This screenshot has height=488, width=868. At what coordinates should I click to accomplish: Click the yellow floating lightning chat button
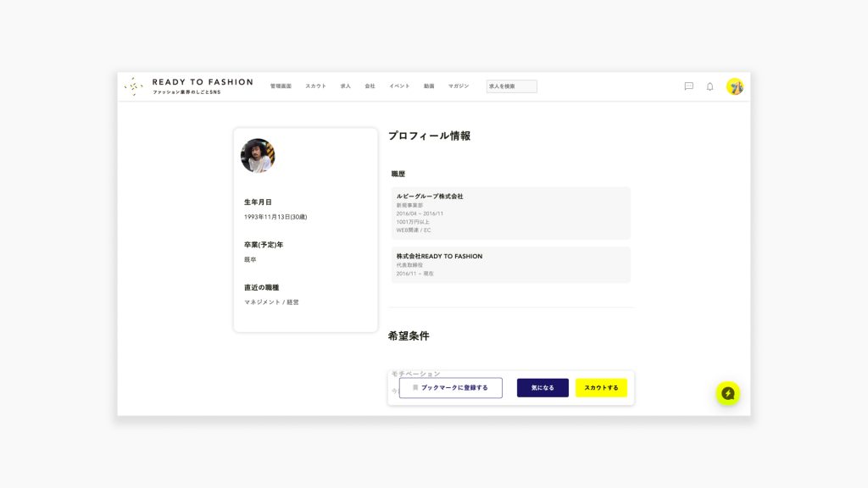click(727, 393)
